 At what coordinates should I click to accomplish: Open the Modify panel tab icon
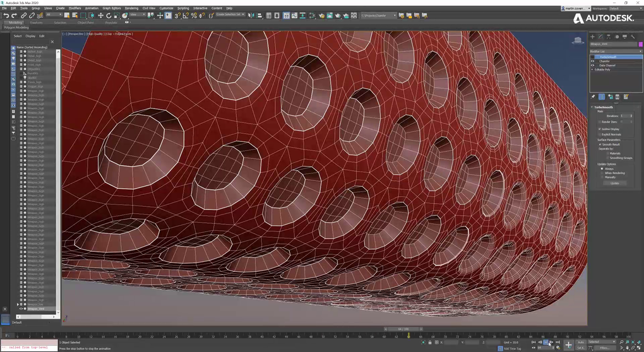click(600, 37)
